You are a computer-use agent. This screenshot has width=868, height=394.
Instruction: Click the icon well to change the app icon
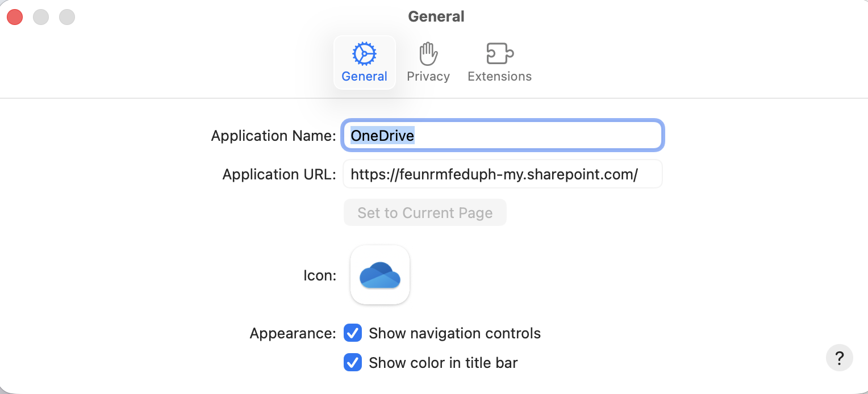tap(379, 275)
